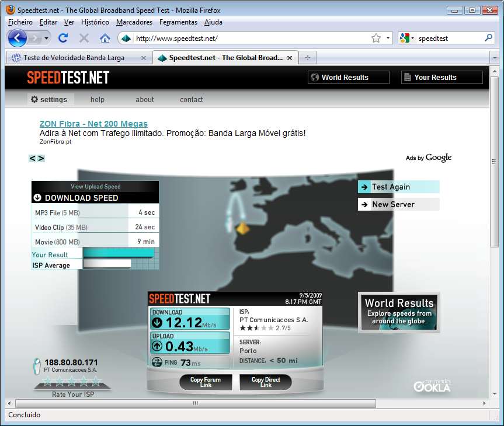Viewport: 504px width, 426px height.
Task: Click the about link
Action: 145,100
